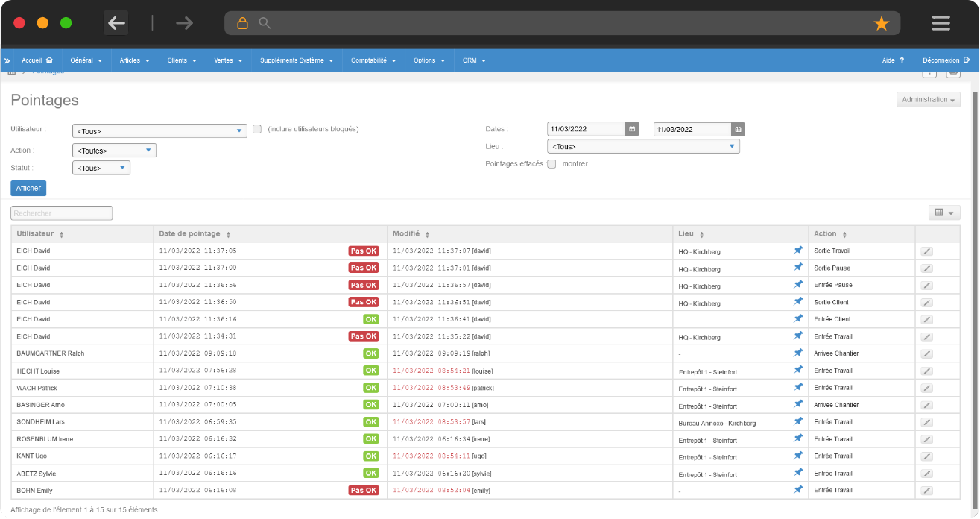Open the end date calendar picker icon
The height and width of the screenshot is (519, 980).
click(738, 129)
